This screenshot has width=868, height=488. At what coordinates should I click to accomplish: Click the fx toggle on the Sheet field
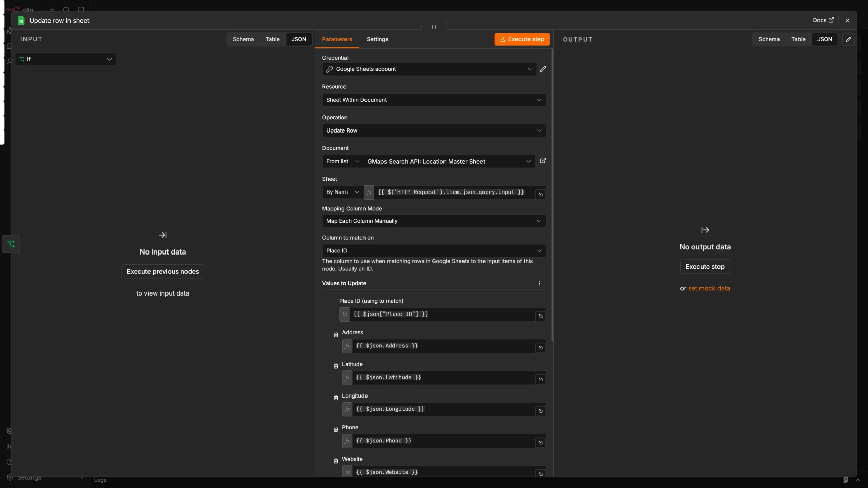(369, 192)
